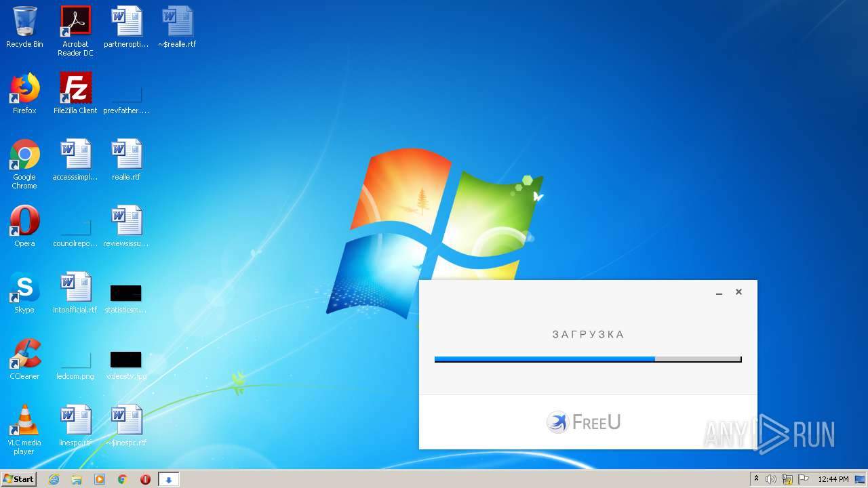868x488 pixels.
Task: Click the FreeU logo in installer
Action: click(x=584, y=422)
